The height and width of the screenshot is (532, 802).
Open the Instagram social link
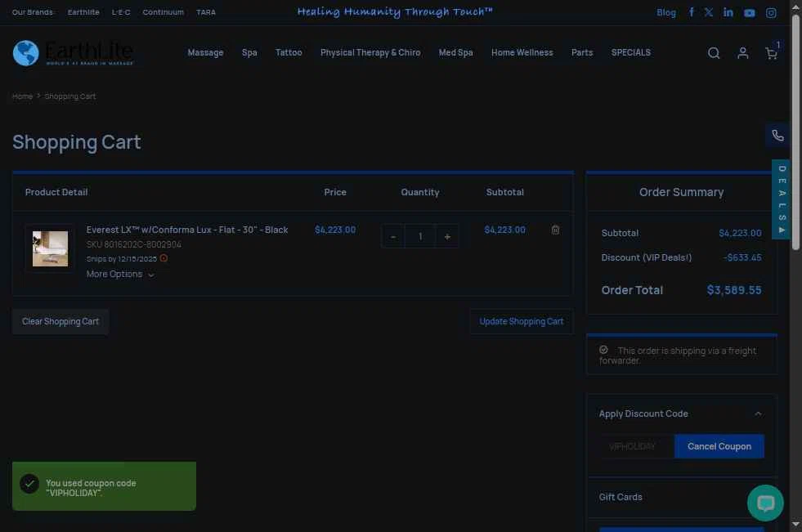(x=771, y=13)
